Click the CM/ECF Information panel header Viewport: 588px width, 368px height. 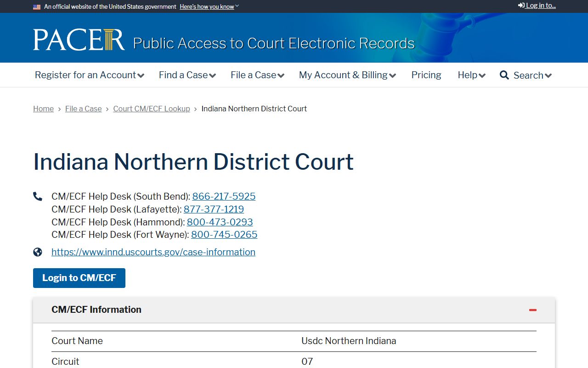(x=294, y=310)
